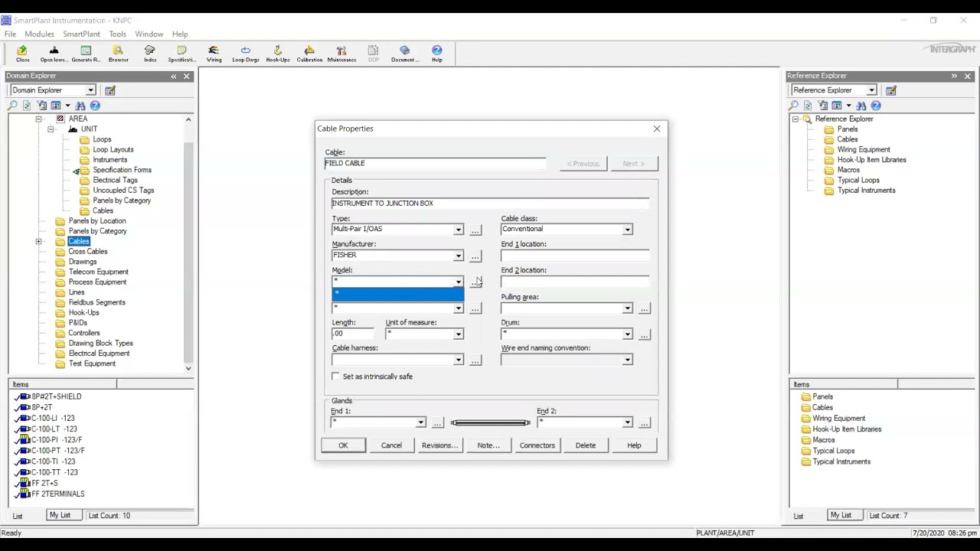Open the Browser module icon
The image size is (980, 551).
(x=118, y=54)
